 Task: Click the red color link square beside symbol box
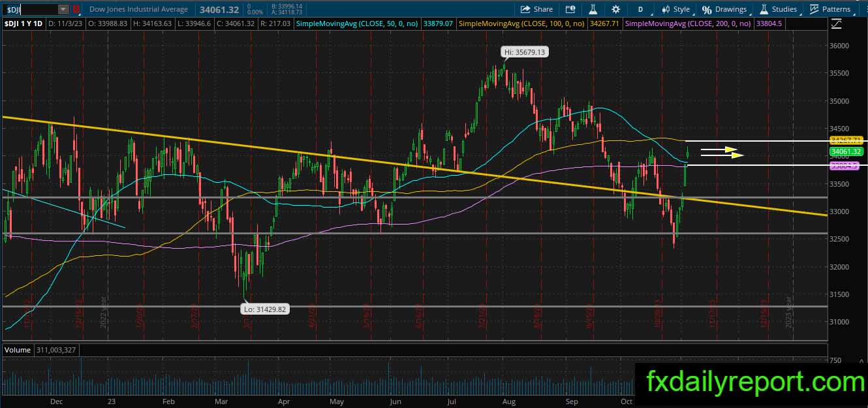[76, 9]
